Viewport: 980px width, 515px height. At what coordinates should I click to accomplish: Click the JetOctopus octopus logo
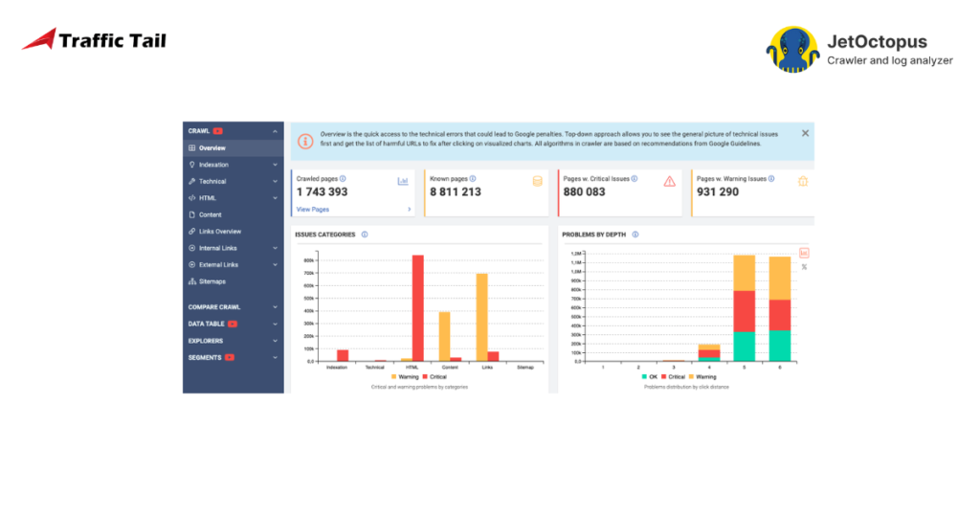point(791,50)
